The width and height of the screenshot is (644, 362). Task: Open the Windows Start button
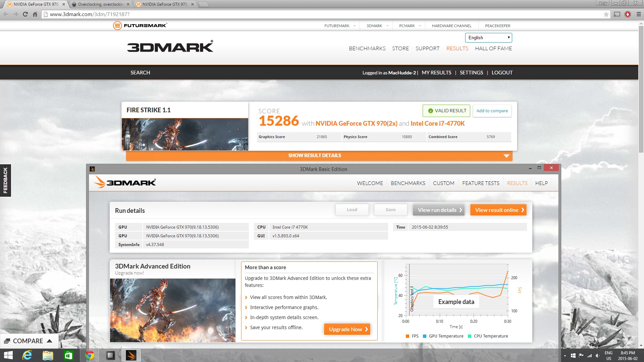(x=8, y=355)
